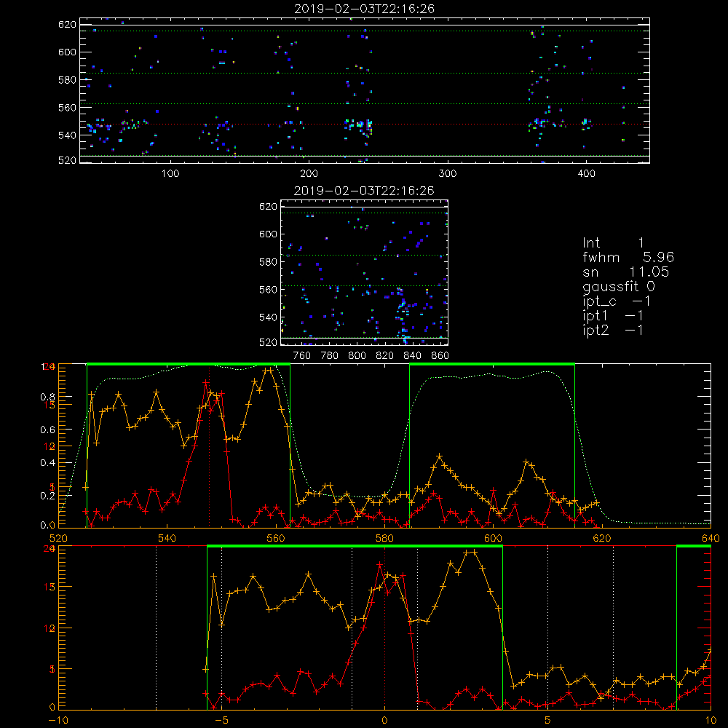Click x-axis label '-5' of bottom plot
The image size is (728, 728).
coord(221,720)
